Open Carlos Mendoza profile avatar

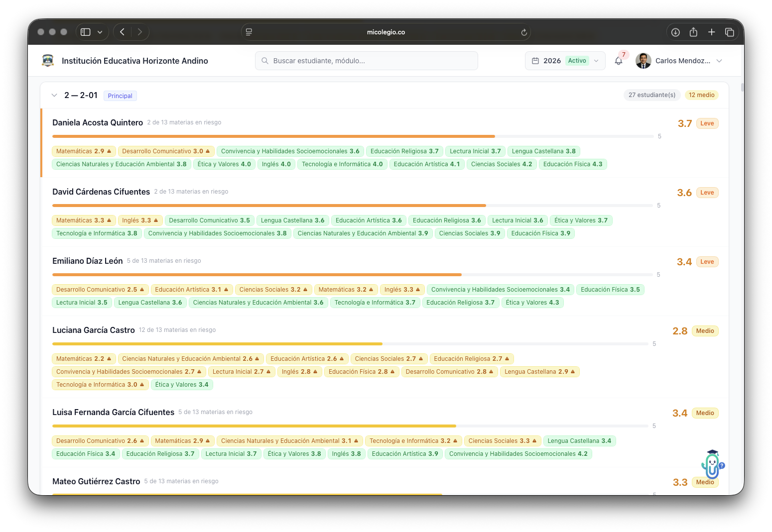coord(643,61)
